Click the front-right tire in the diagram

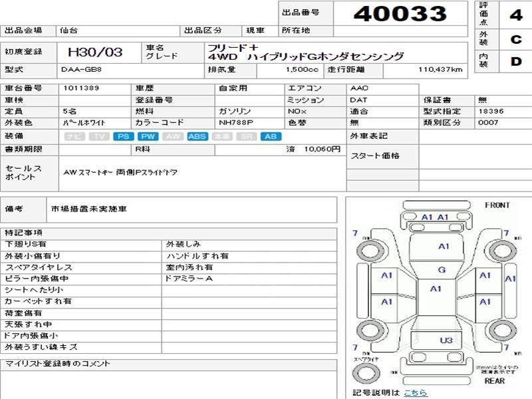tap(503, 251)
